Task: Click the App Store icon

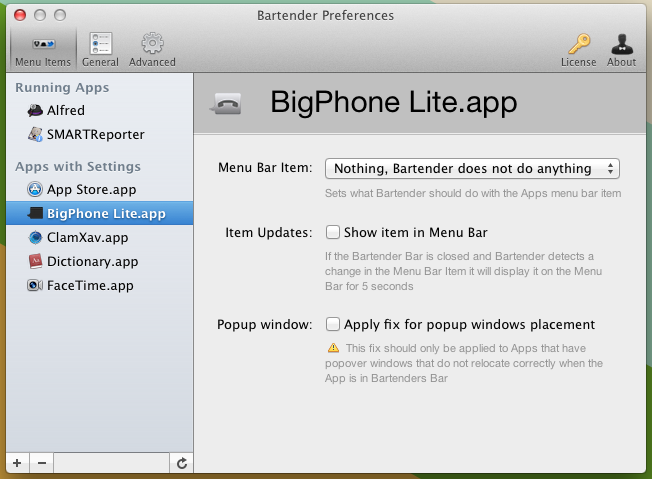Action: (35, 189)
